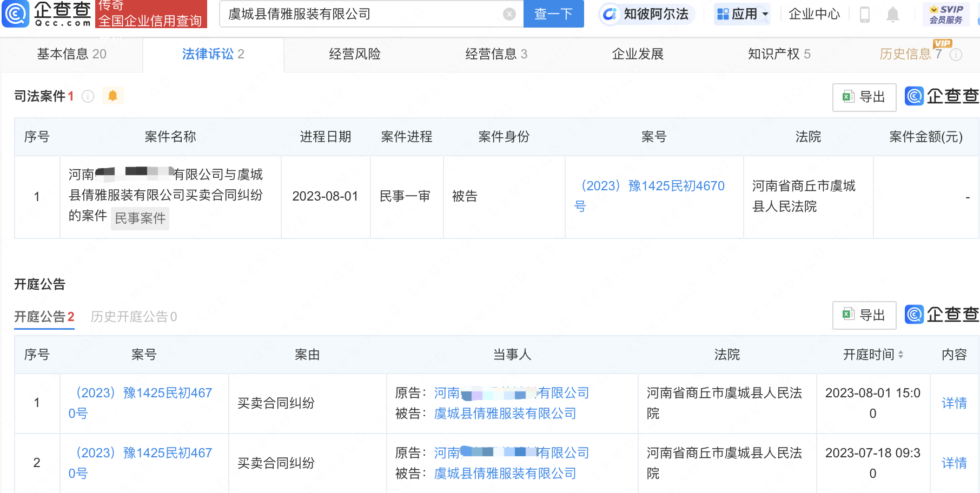Open 历史开庭公告 sub-tab
The image size is (980, 493).
[x=134, y=317]
